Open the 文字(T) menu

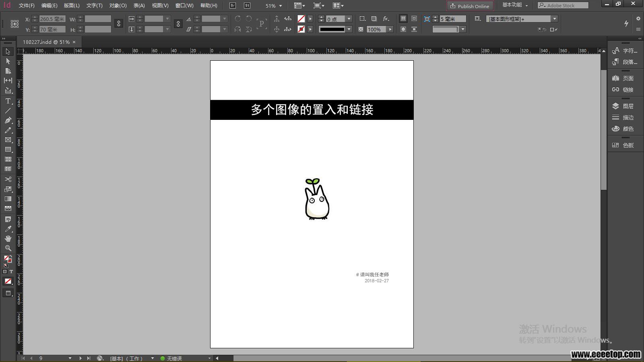pyautogui.click(x=94, y=6)
